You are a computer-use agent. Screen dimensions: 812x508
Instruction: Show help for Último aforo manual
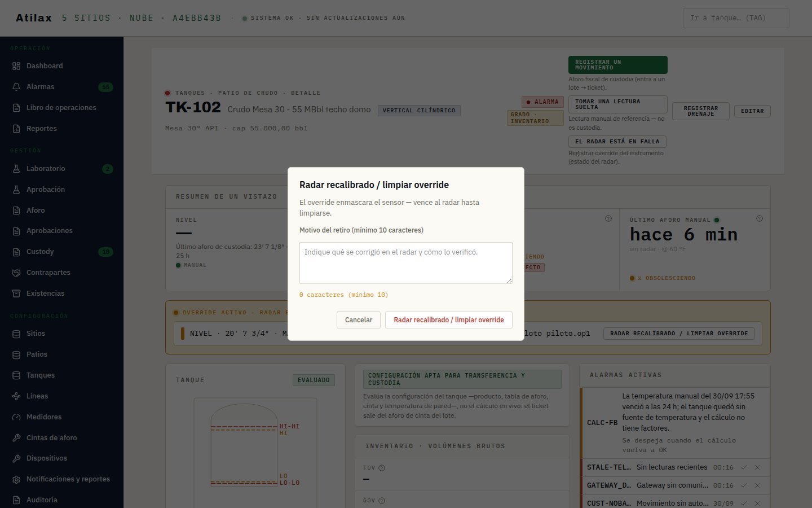pos(760,218)
